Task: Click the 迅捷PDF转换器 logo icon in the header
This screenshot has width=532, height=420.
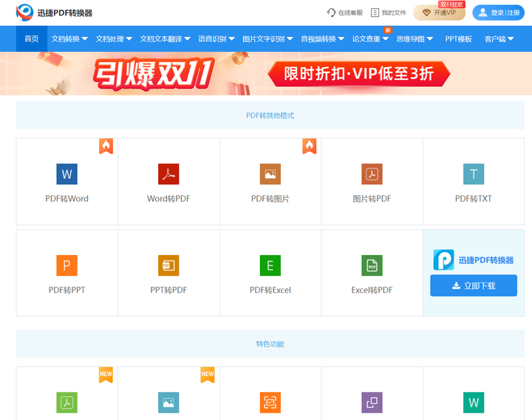Action: pos(24,13)
